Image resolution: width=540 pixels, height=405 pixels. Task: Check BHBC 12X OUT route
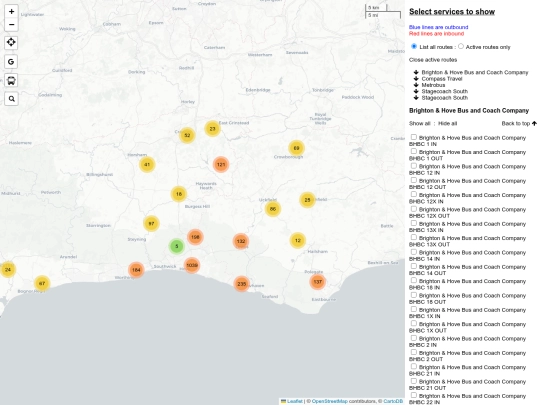[x=414, y=209]
